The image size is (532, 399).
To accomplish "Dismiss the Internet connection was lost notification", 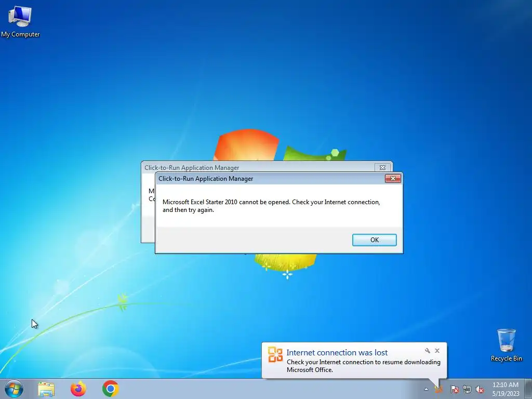I will (437, 351).
